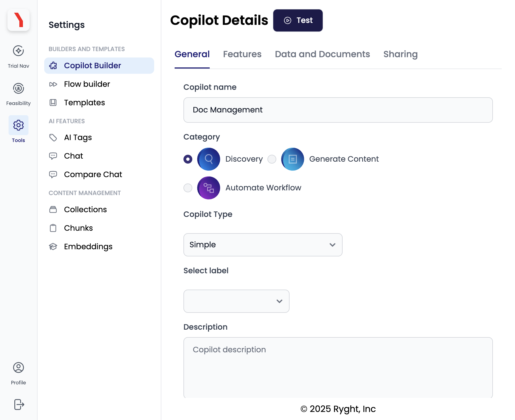Click the AI Tags tag icon
This screenshot has height=420, width=515.
(53, 138)
